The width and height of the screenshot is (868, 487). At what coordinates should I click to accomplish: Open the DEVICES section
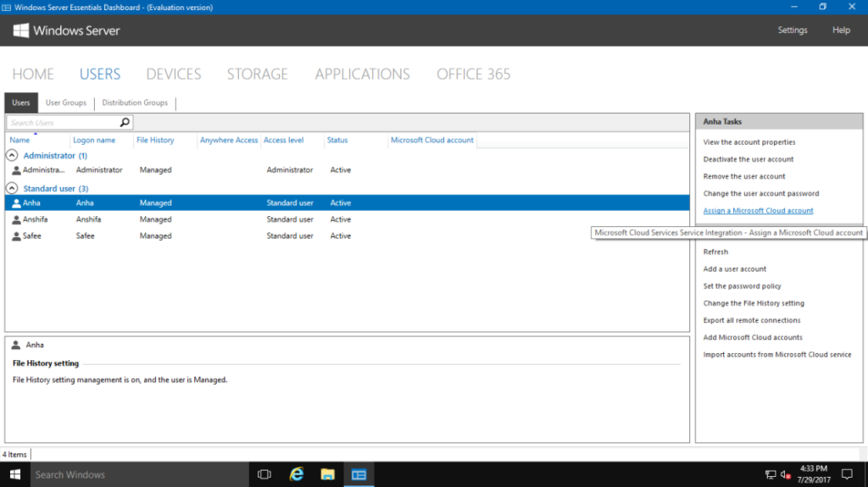(x=174, y=75)
